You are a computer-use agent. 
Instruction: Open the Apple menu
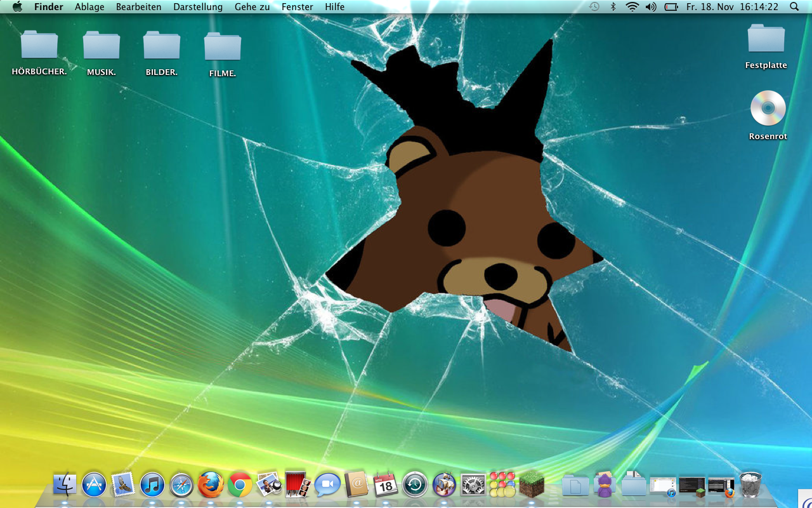click(x=17, y=7)
